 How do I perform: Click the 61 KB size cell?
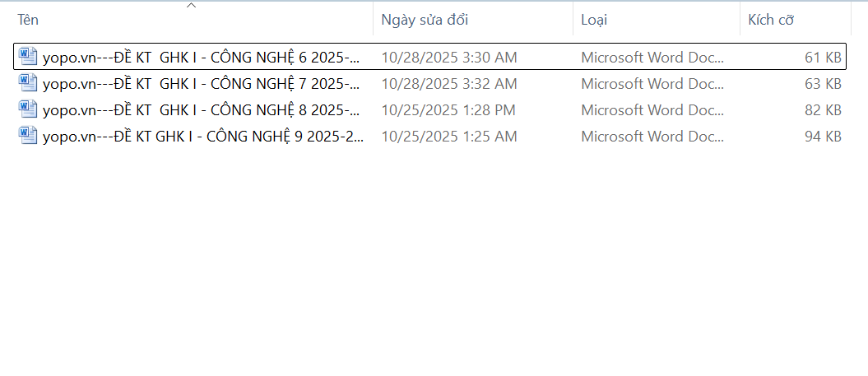coord(823,58)
